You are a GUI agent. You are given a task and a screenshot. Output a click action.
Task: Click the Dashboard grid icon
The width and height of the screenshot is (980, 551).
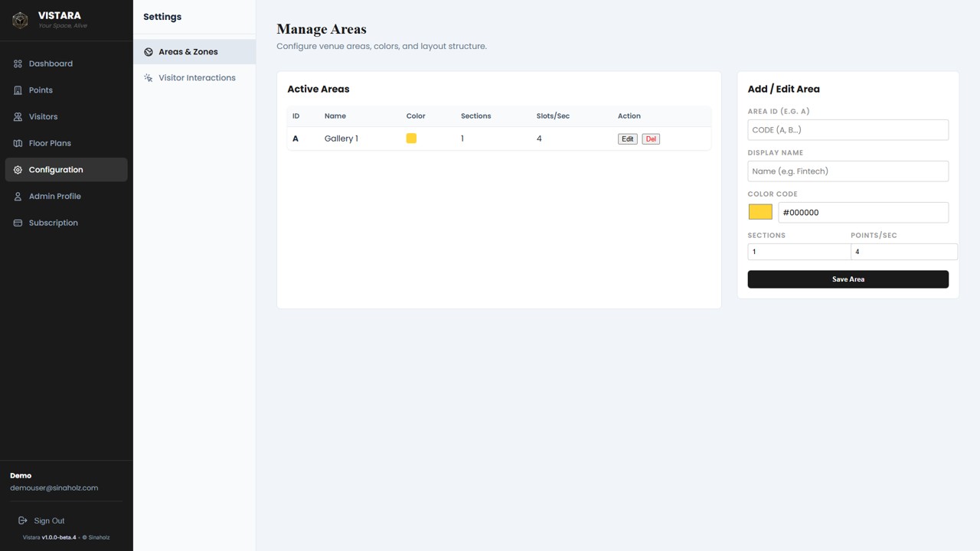17,64
